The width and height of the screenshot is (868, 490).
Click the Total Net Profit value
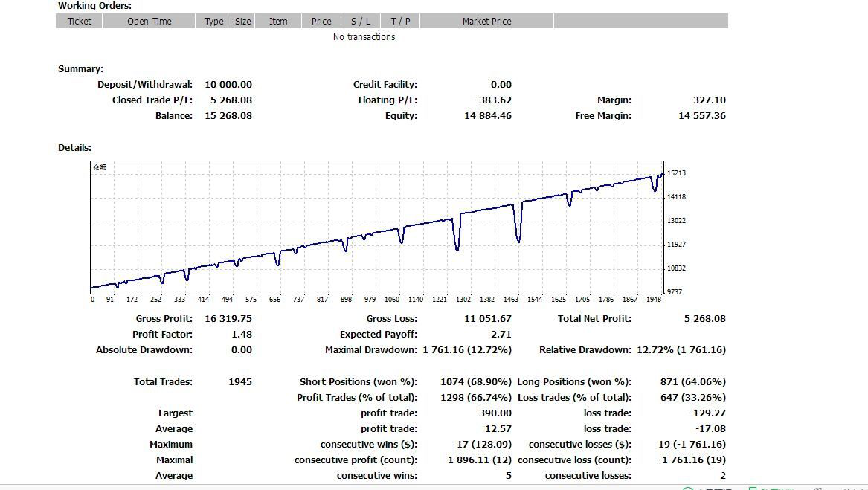pos(704,319)
